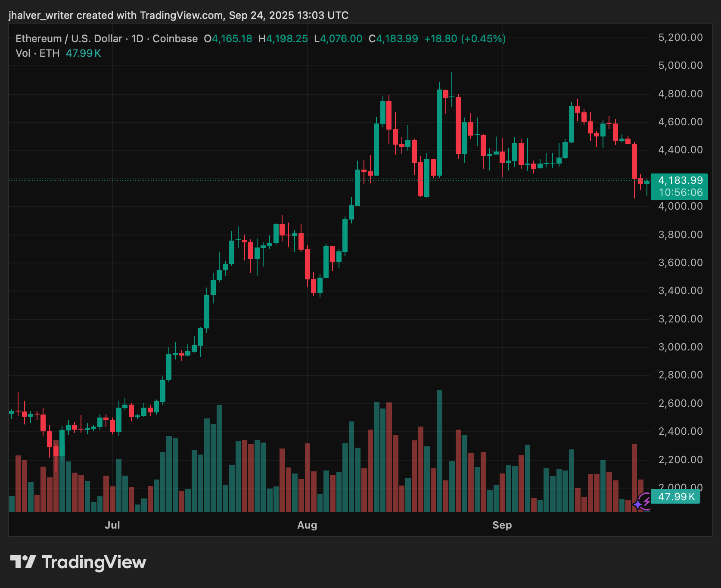Click the 5,000.00 price axis label

click(680, 65)
